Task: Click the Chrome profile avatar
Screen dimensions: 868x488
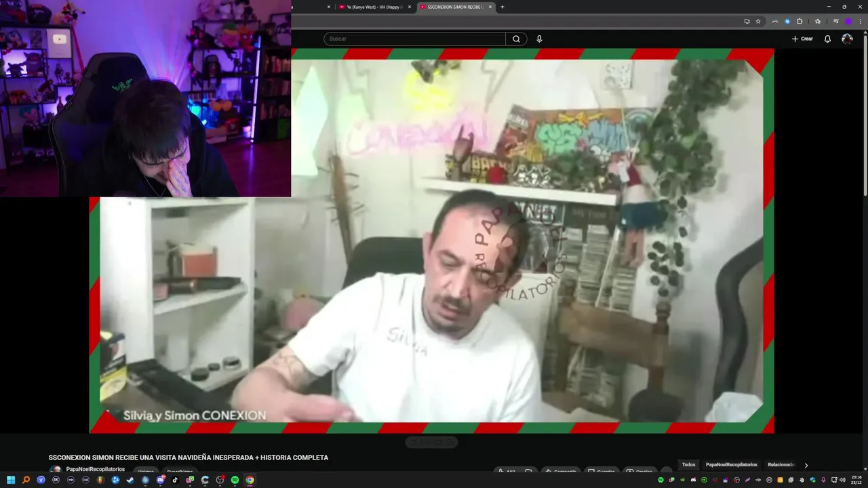Action: click(x=848, y=21)
